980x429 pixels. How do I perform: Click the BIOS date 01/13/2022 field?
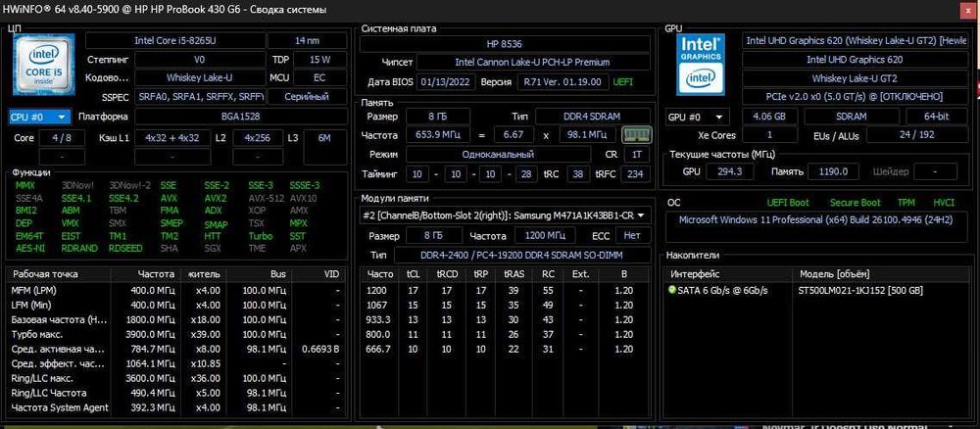pyautogui.click(x=446, y=82)
